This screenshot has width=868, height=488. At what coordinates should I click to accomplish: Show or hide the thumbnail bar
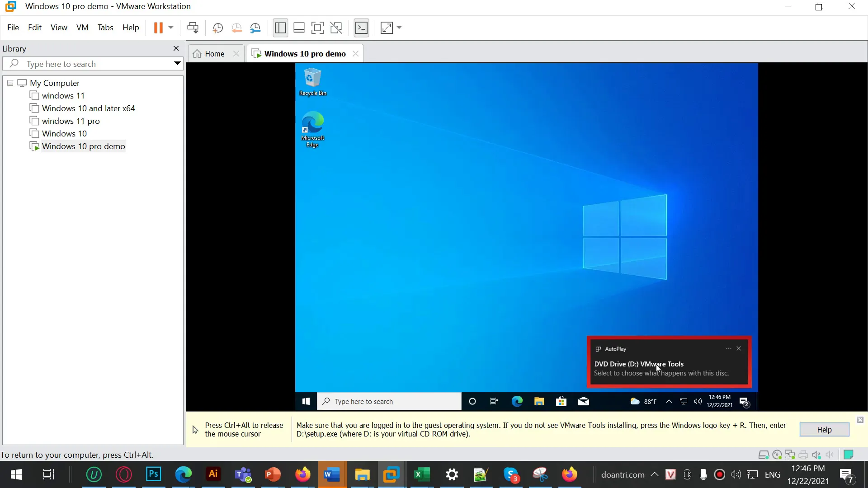click(x=299, y=28)
